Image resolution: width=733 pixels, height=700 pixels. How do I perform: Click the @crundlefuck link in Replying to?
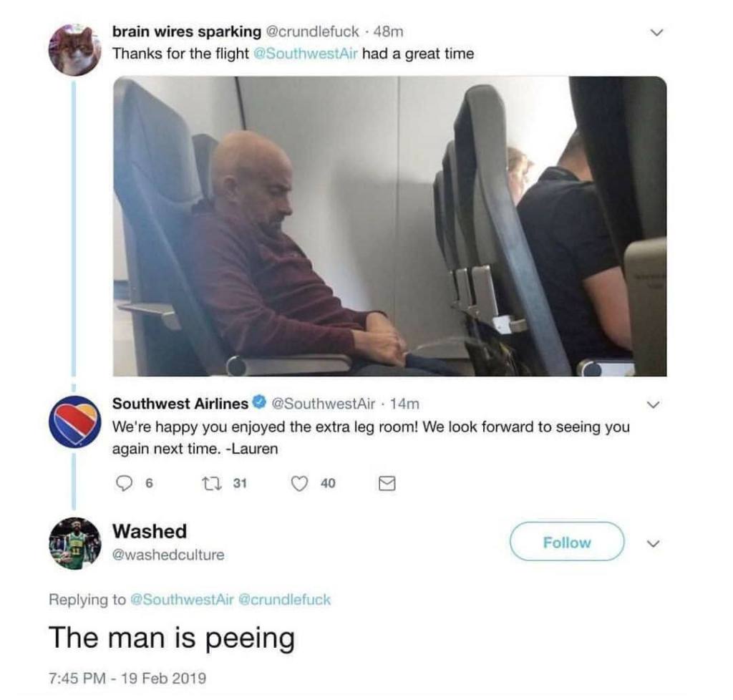(284, 600)
